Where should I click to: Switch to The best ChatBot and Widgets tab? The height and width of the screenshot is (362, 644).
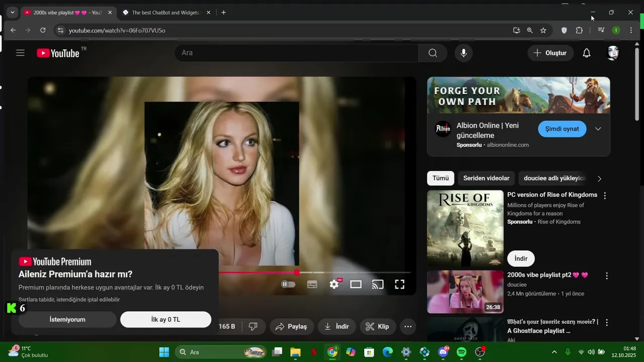(166, 13)
